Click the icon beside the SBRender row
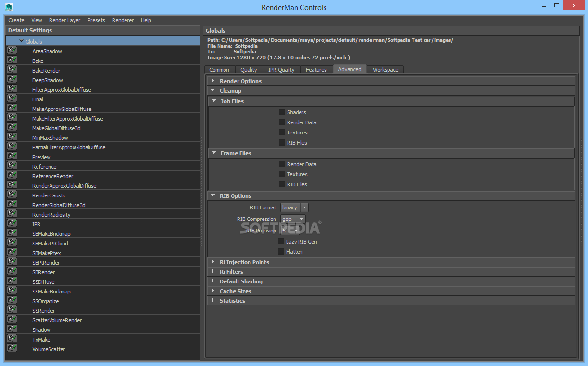The image size is (588, 366). [x=12, y=271]
